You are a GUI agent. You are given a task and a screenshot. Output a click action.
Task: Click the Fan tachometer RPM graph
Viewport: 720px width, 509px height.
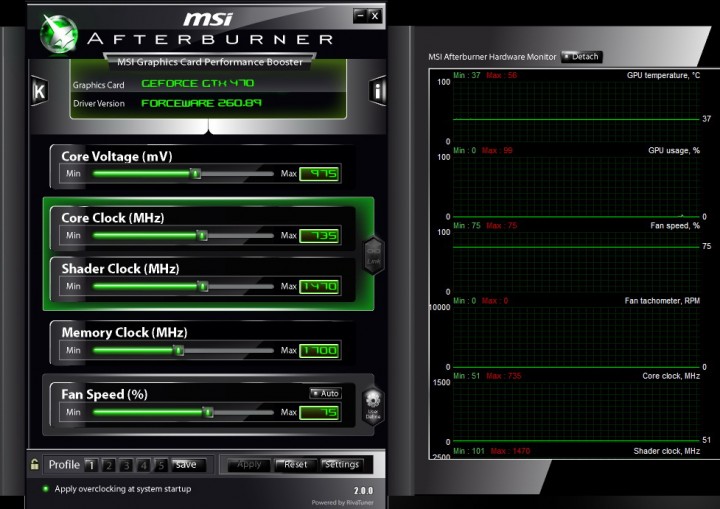tap(576, 337)
